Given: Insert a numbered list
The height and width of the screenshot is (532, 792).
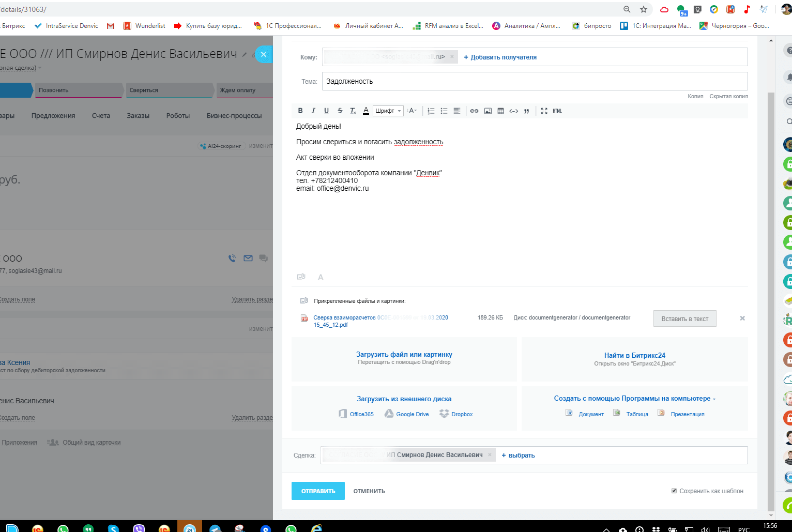Looking at the screenshot, I should (x=431, y=111).
